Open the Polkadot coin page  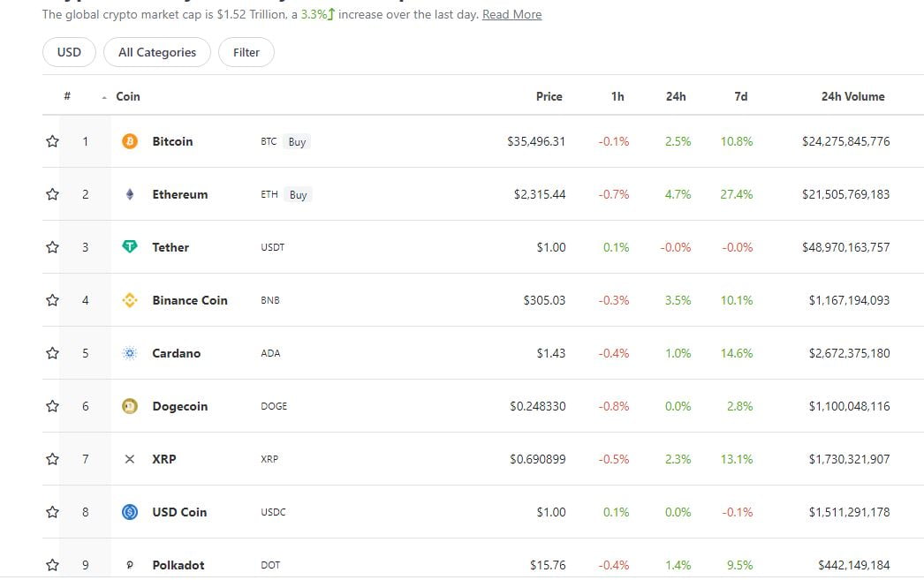(x=178, y=565)
